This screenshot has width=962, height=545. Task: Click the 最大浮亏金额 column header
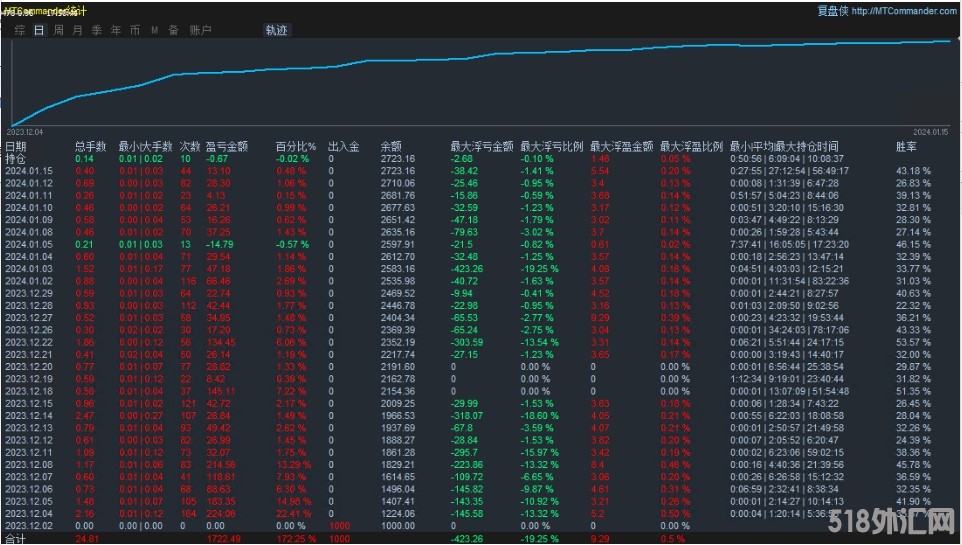tap(482, 147)
